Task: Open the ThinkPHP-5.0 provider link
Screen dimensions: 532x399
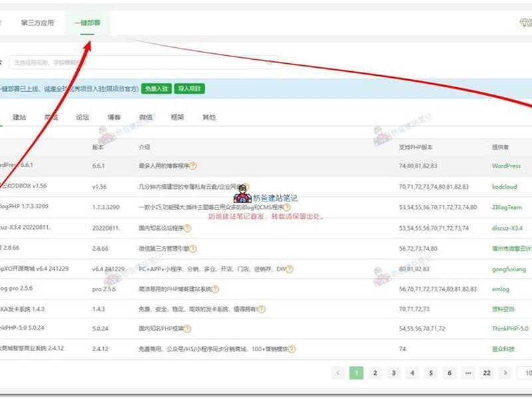Action: point(510,329)
